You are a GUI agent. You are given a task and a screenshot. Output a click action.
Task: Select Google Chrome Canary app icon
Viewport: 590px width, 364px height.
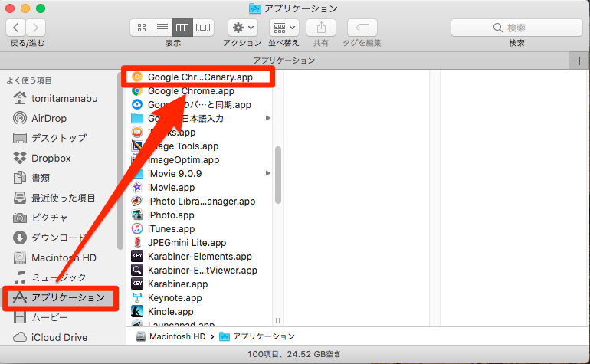click(x=137, y=77)
